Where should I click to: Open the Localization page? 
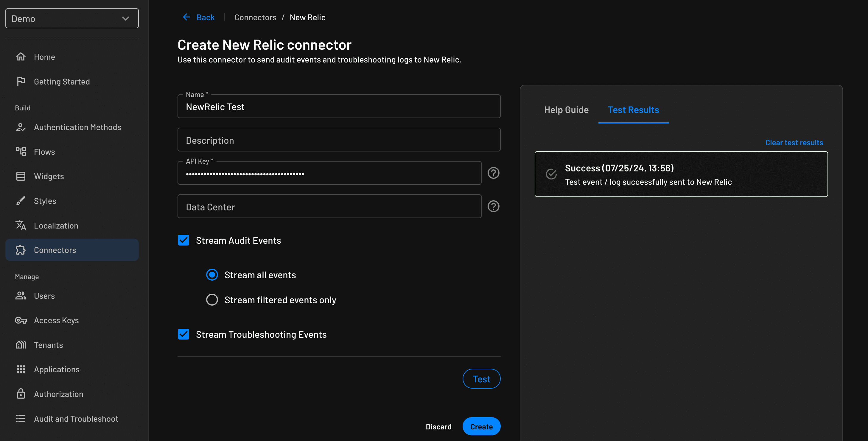click(x=56, y=226)
